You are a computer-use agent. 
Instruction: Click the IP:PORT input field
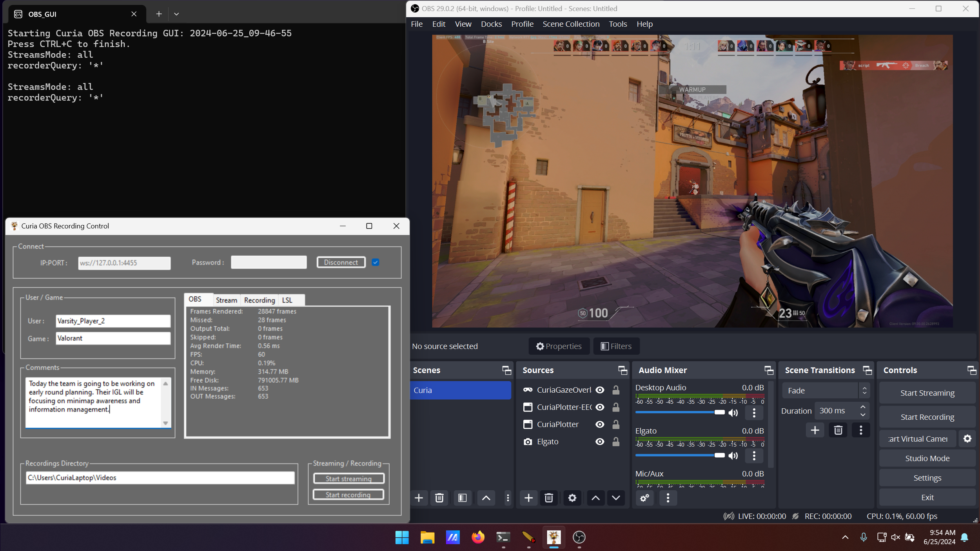(124, 263)
